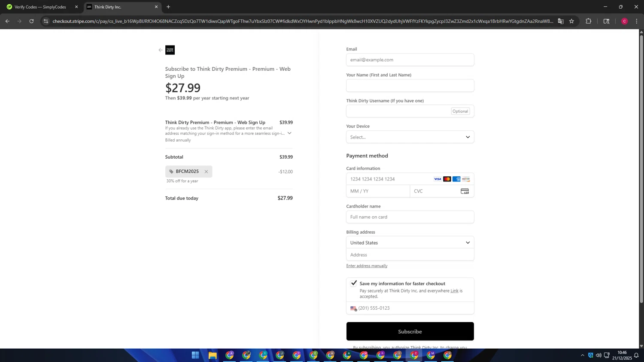This screenshot has width=644, height=362.
Task: Close the Verify Codes — SimplyCodes tab
Action: (x=76, y=7)
